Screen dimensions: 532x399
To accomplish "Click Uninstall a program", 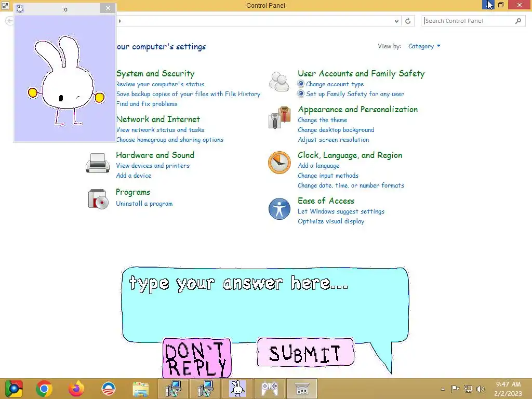I will (144, 204).
